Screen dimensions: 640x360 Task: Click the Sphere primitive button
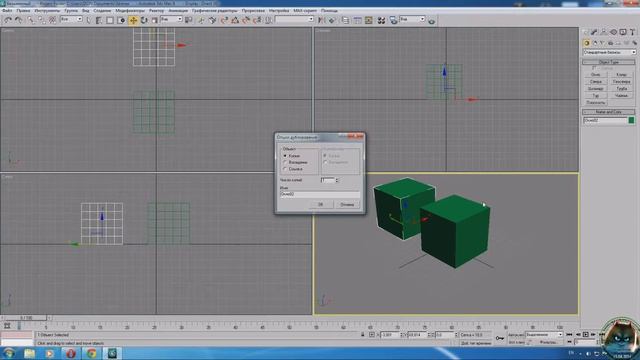point(596,82)
